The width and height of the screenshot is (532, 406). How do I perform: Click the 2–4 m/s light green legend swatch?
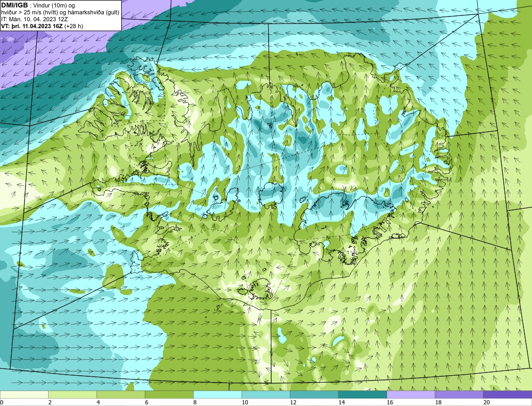(x=72, y=394)
